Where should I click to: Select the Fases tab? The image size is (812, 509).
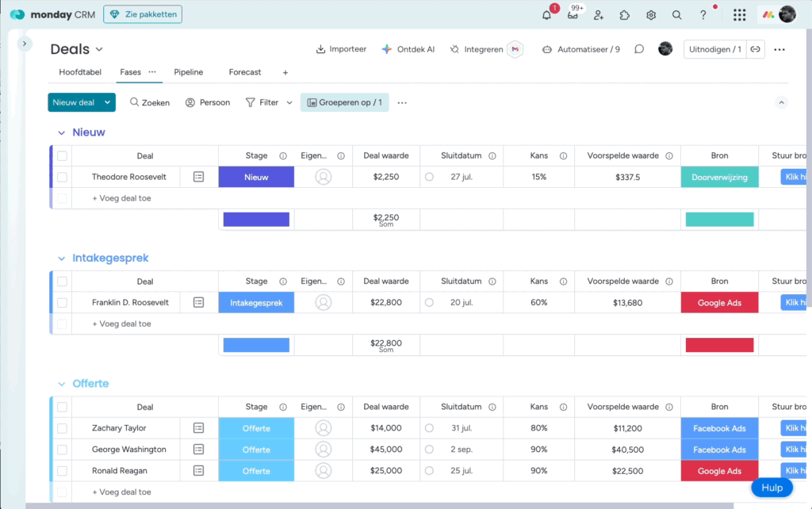click(131, 72)
